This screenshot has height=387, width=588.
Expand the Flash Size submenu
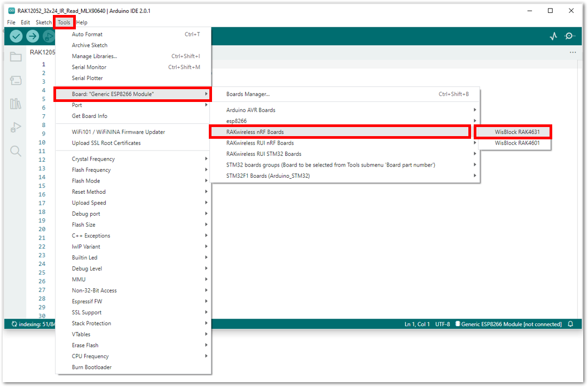pyautogui.click(x=134, y=225)
